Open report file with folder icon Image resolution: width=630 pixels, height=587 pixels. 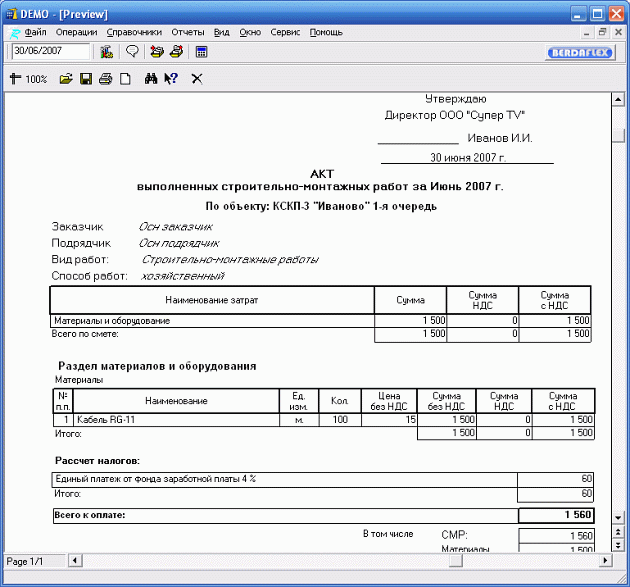pos(66,79)
